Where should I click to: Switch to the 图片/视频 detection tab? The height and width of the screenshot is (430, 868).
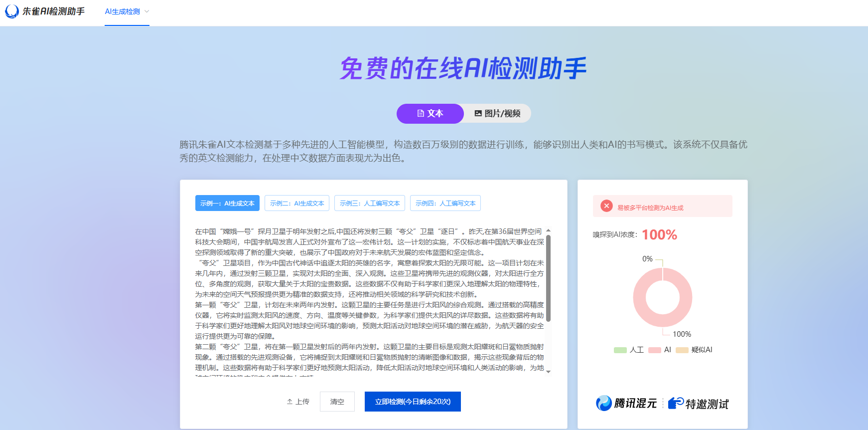[497, 114]
